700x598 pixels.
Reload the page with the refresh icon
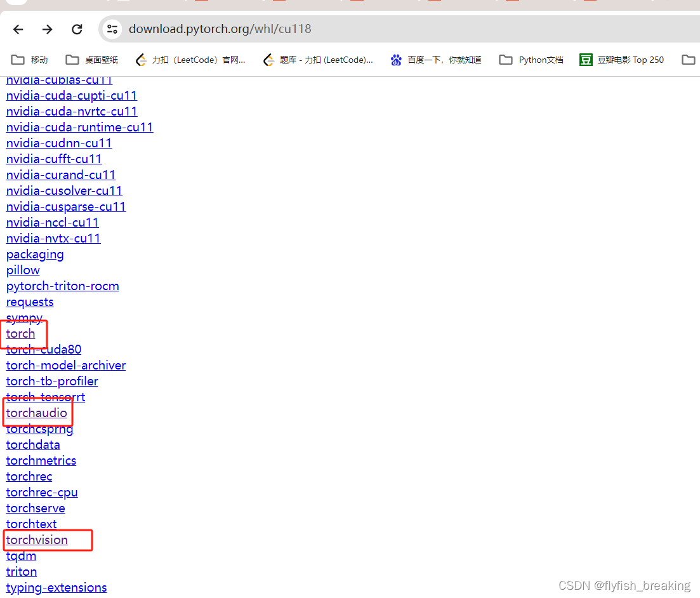(77, 29)
